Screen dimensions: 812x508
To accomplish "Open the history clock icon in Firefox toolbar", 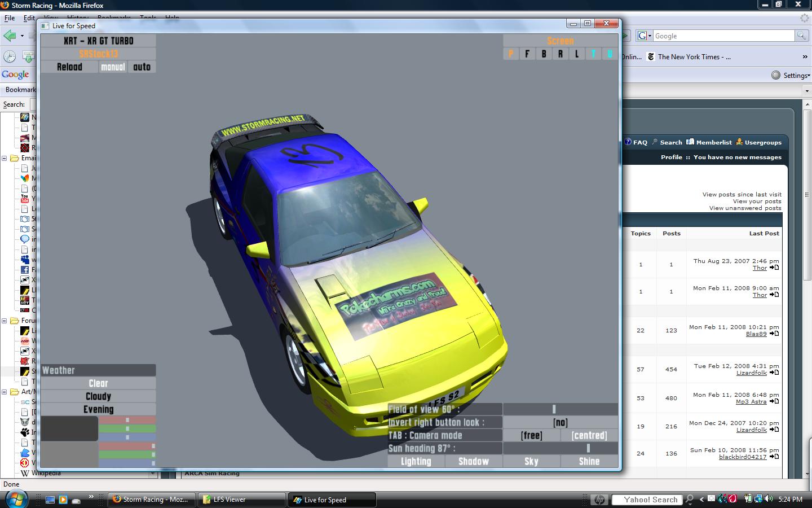I will click(x=10, y=56).
